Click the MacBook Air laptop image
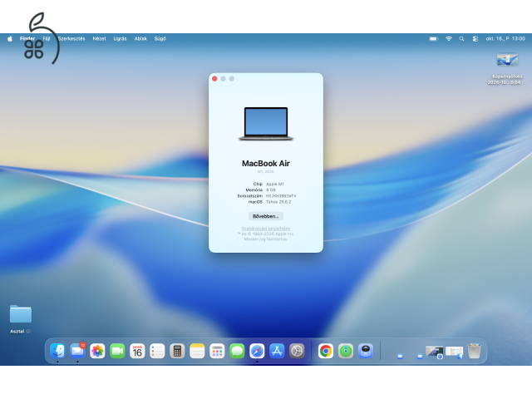Image resolution: width=532 pixels, height=399 pixels. click(x=266, y=124)
